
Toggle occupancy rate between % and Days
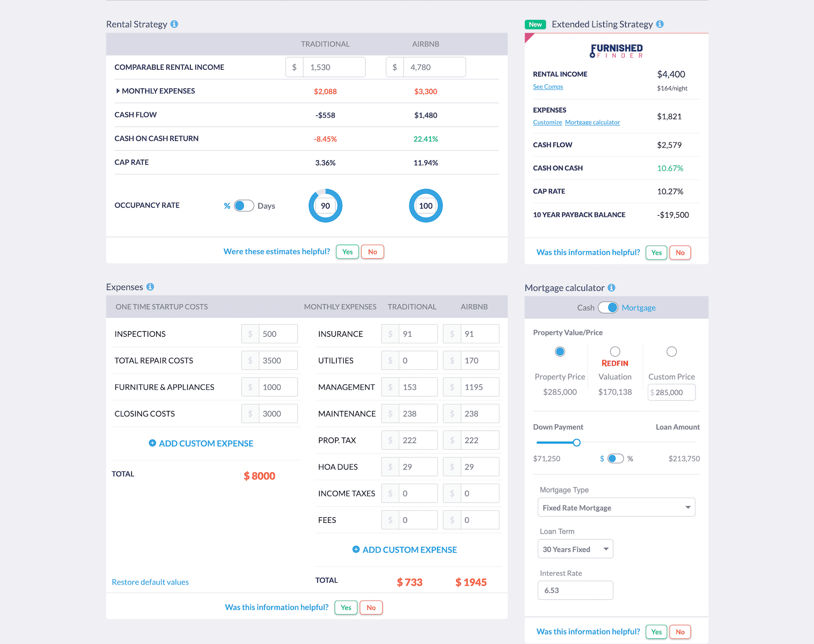coord(244,206)
